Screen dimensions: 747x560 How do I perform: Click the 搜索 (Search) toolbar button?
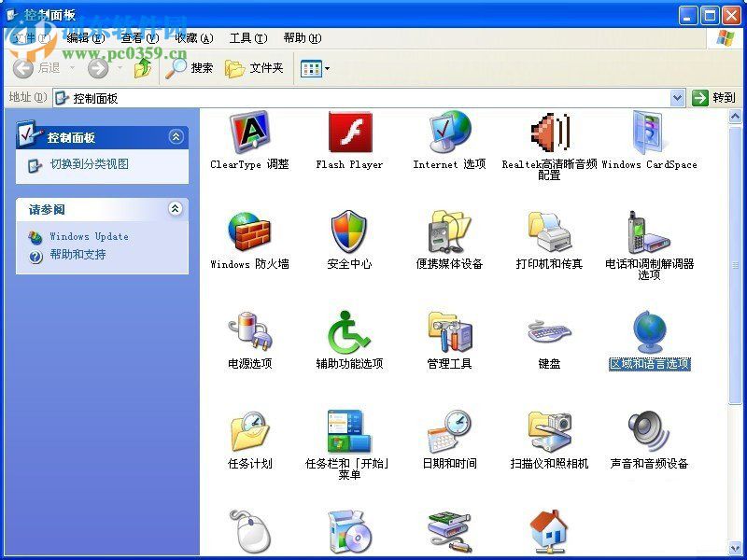point(191,68)
